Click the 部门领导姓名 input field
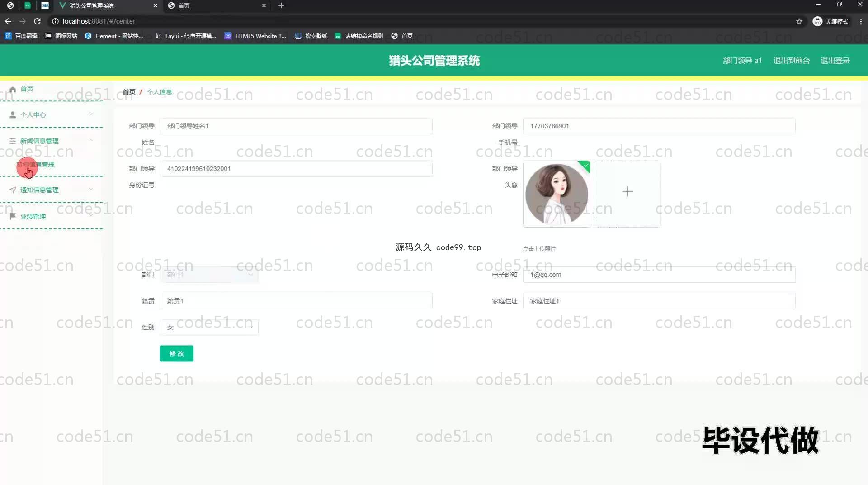868x485 pixels. pyautogui.click(x=296, y=126)
